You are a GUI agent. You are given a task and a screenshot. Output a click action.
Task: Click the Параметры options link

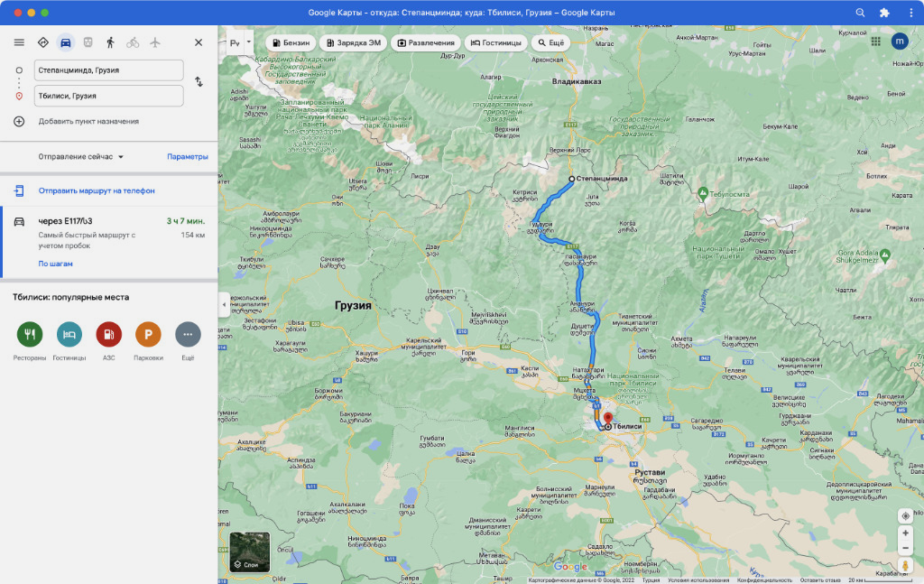tap(188, 157)
